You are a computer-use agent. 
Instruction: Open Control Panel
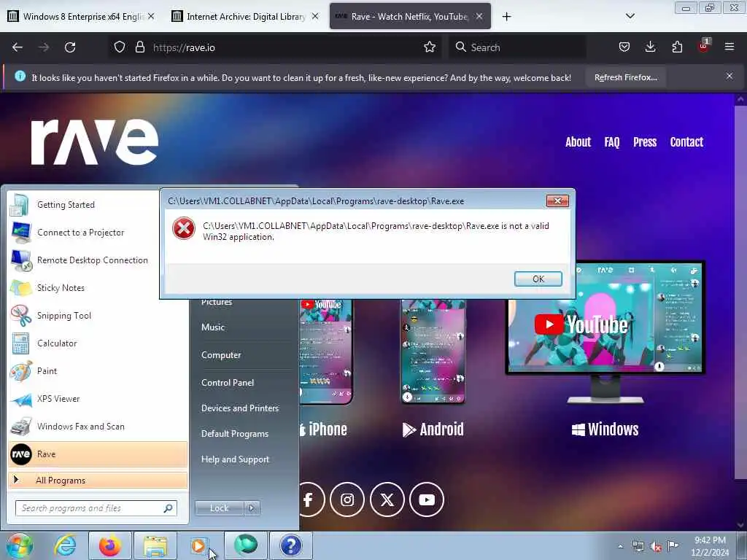pyautogui.click(x=228, y=382)
